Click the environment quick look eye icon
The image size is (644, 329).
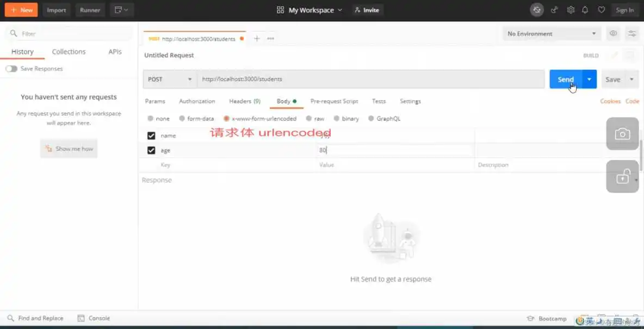click(x=613, y=33)
